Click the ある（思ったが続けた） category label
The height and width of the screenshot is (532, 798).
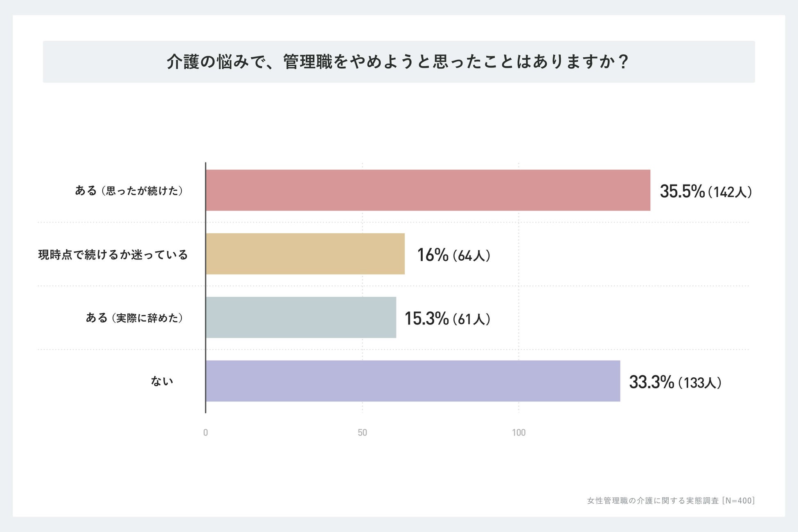[x=129, y=191]
